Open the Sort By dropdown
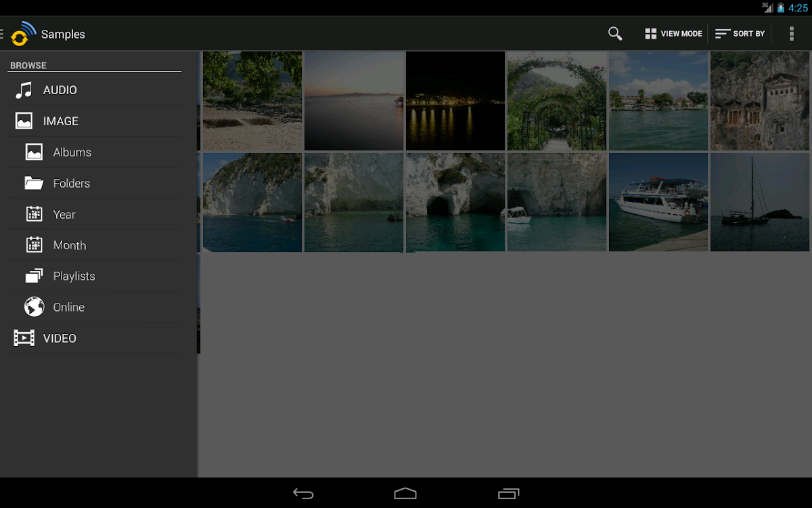812x508 pixels. tap(740, 34)
